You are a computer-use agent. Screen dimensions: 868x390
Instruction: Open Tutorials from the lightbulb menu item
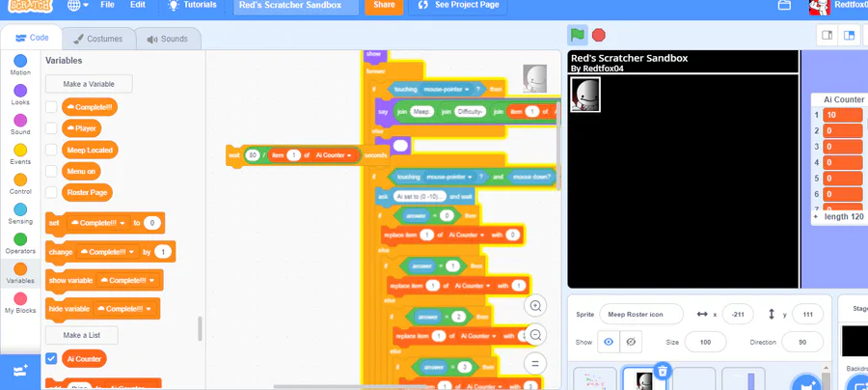pyautogui.click(x=193, y=5)
